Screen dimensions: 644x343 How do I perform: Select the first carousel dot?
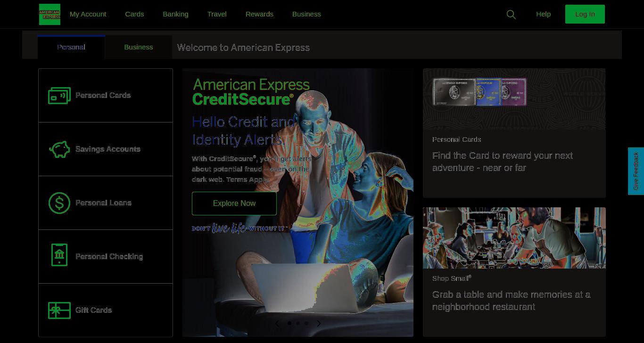(289, 323)
